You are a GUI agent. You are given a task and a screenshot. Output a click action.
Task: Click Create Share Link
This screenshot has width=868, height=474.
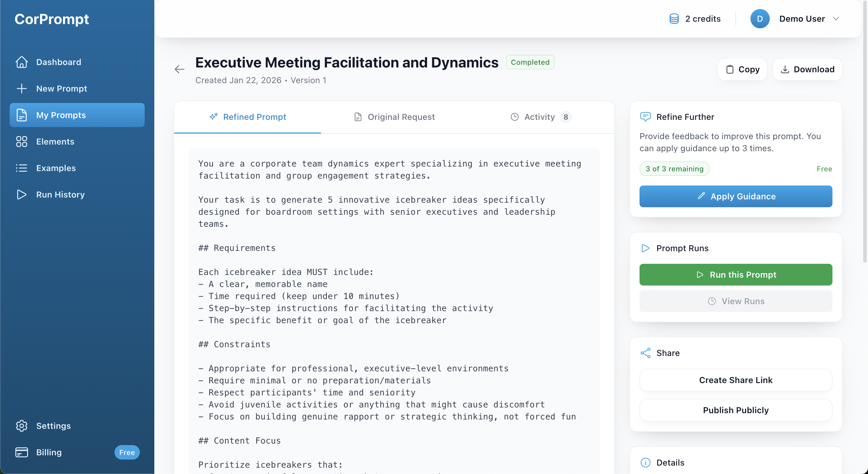click(x=736, y=380)
